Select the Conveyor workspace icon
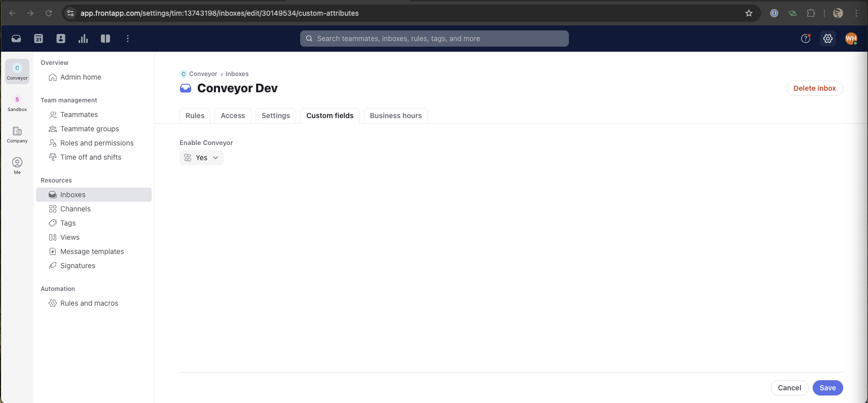Screen dimensions: 868x403 pyautogui.click(x=17, y=71)
